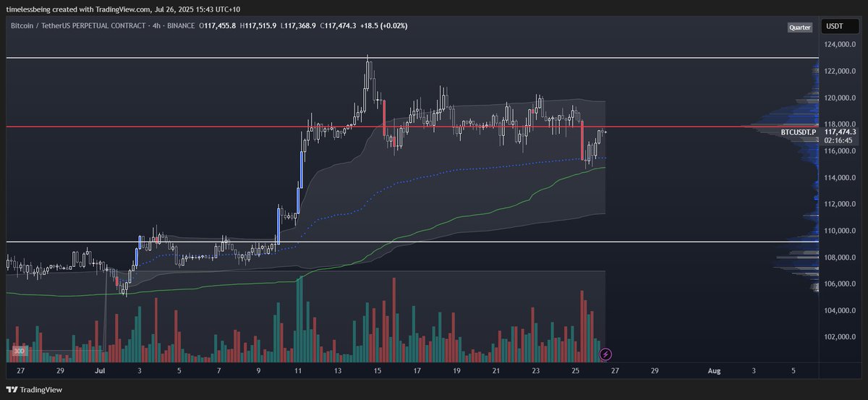The image size is (868, 400).
Task: Click the 17 date label on time axis
Action: (417, 370)
